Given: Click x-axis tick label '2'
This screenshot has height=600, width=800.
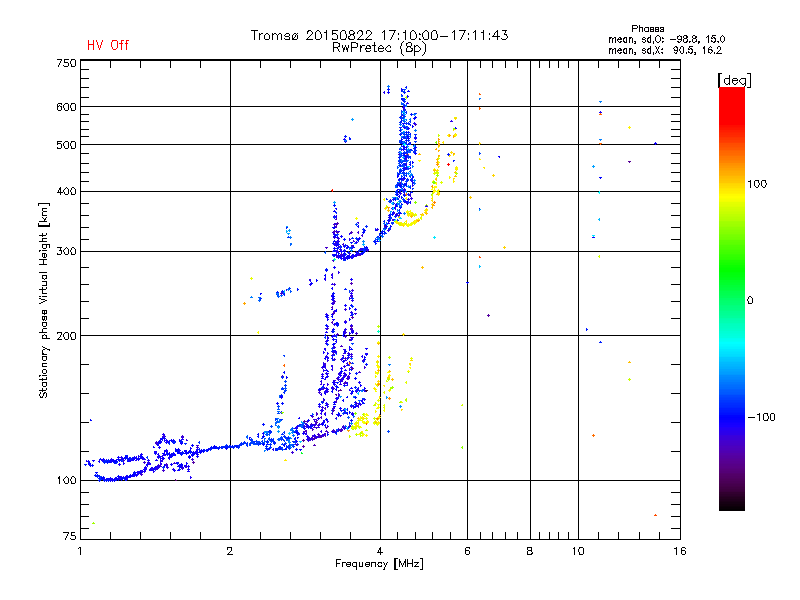Looking at the screenshot, I should [x=230, y=551].
